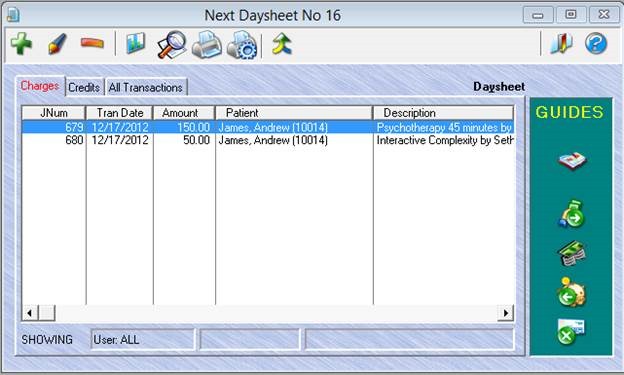This screenshot has width=624, height=375.
Task: Click the magnifying glass preview icon
Action: tap(172, 45)
